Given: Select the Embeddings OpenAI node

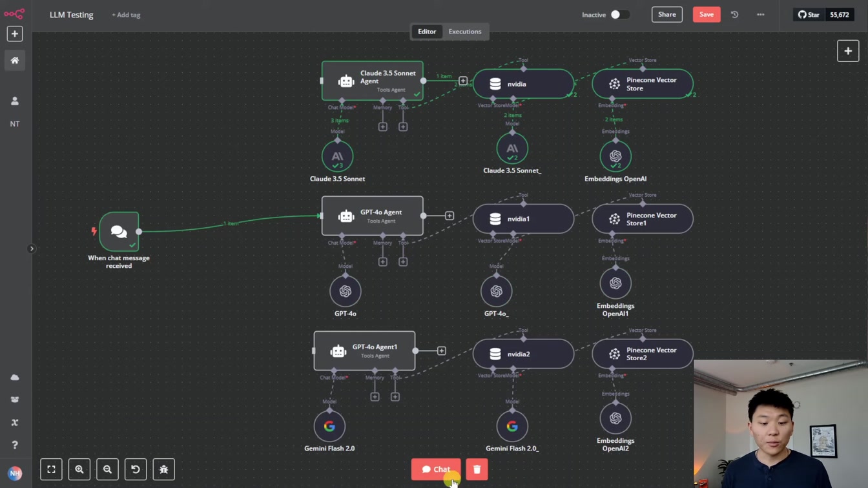Looking at the screenshot, I should click(x=615, y=156).
